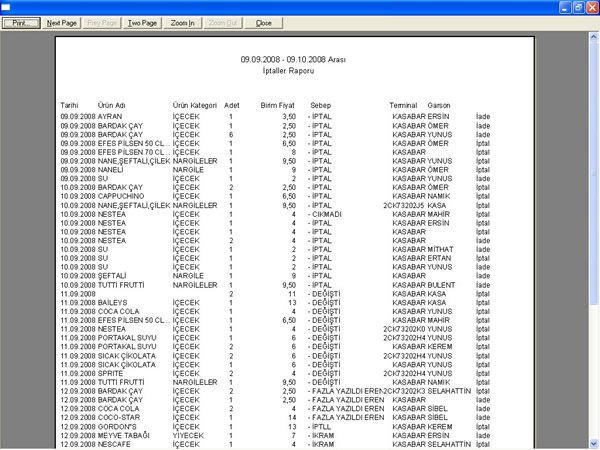Switch to Two Page view
This screenshot has width=600, height=450.
point(142,23)
